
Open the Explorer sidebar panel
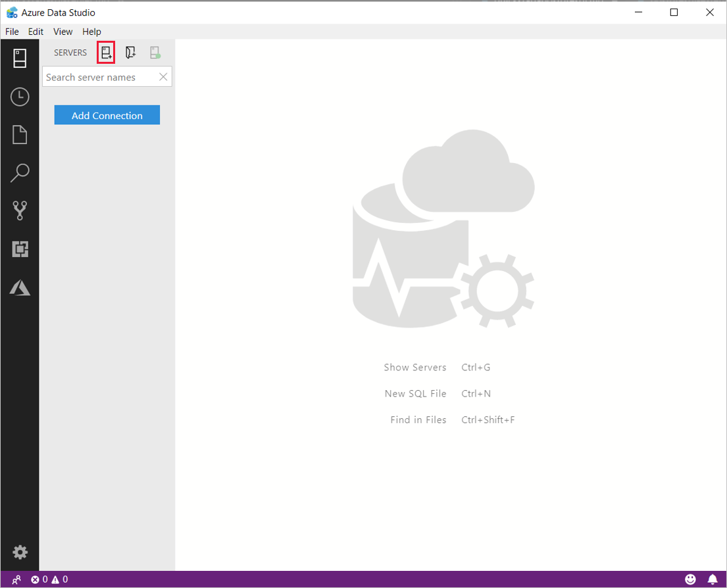point(20,134)
